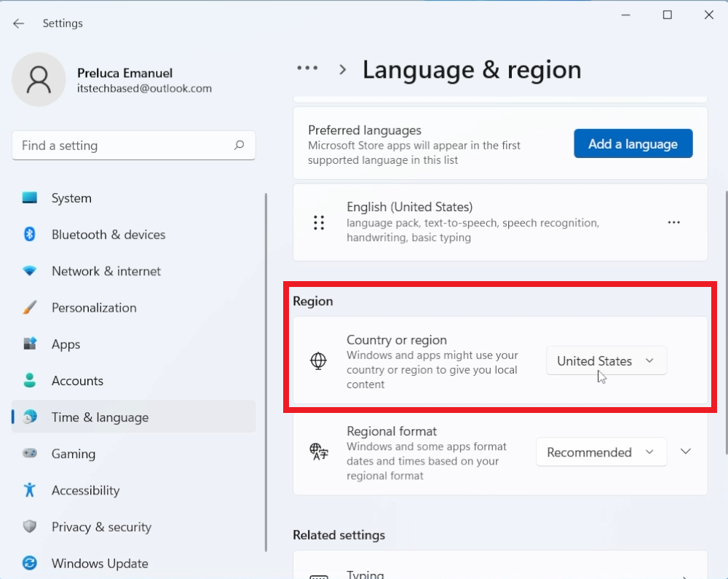Open the Regional format dropdown
The height and width of the screenshot is (579, 728).
tap(601, 452)
